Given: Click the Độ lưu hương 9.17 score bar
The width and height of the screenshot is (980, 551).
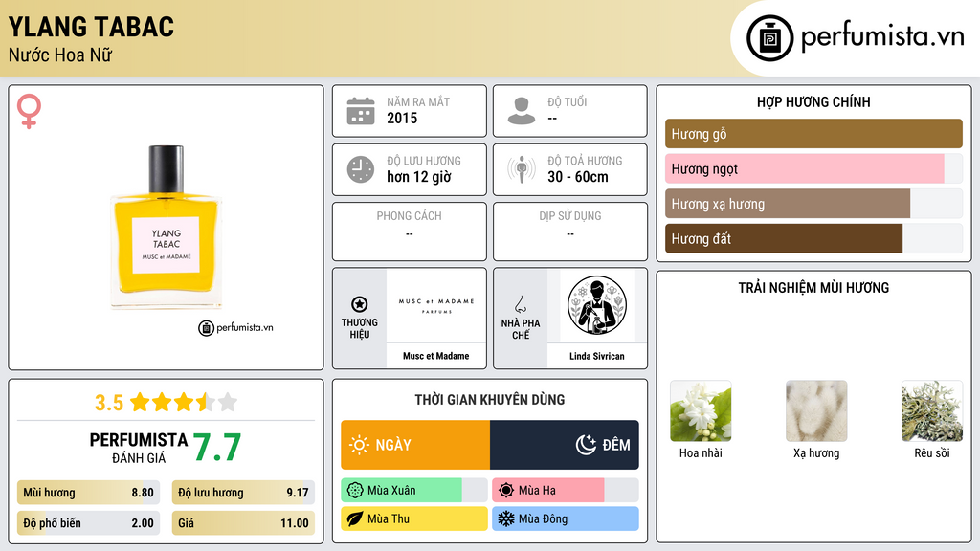Looking at the screenshot, I should (243, 493).
